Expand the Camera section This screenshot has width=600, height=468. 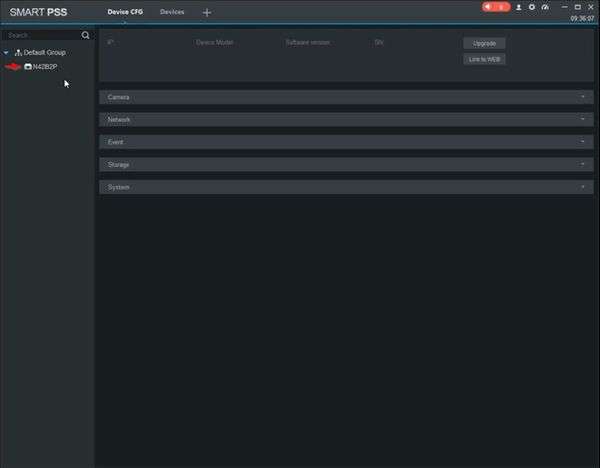coord(346,97)
